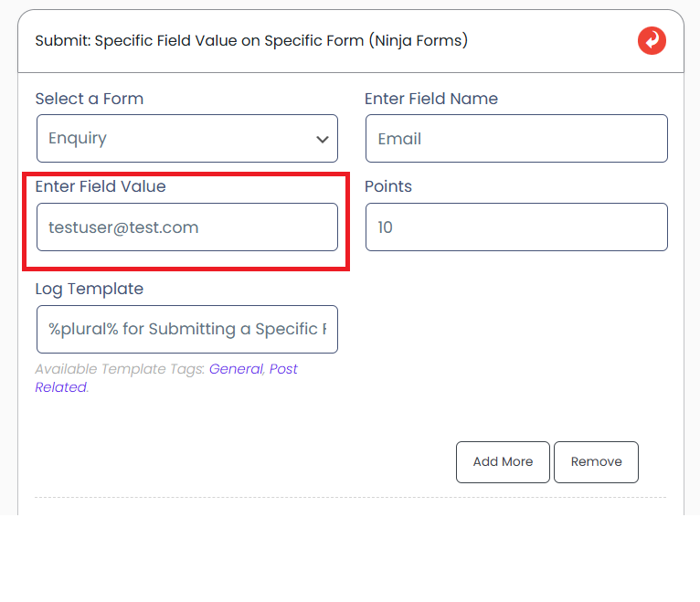Click into the Log Template text box
The image size is (700, 602).
point(187,329)
